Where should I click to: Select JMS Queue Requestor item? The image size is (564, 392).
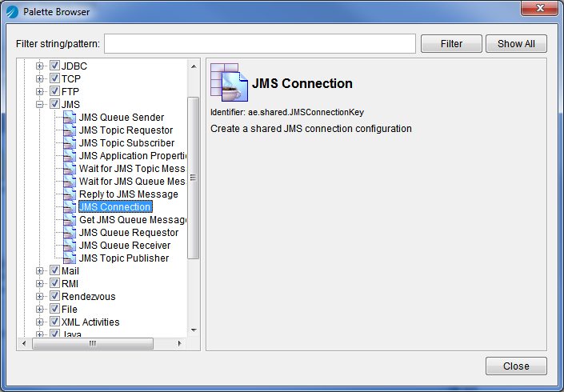pos(129,232)
